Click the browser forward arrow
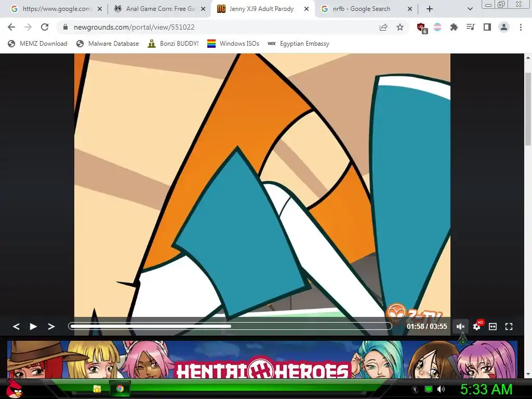Image resolution: width=532 pixels, height=399 pixels. (x=28, y=27)
